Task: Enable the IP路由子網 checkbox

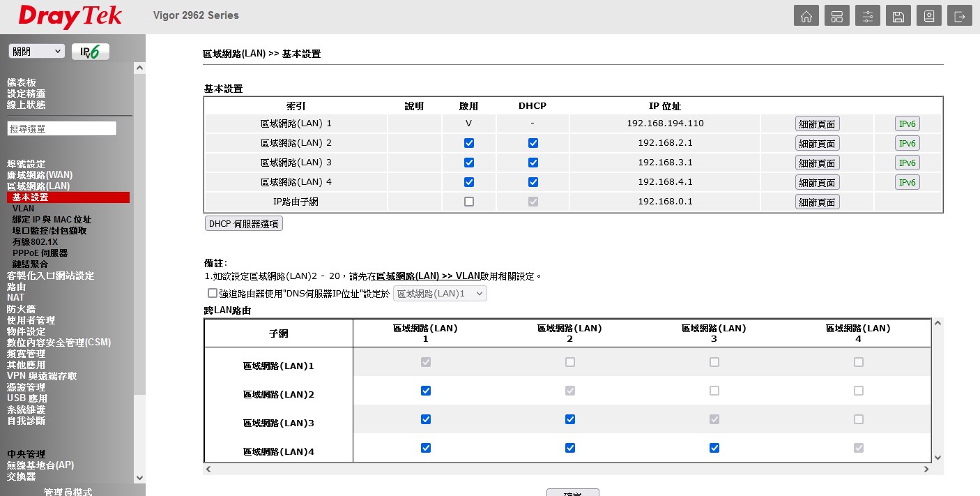Action: click(x=469, y=202)
